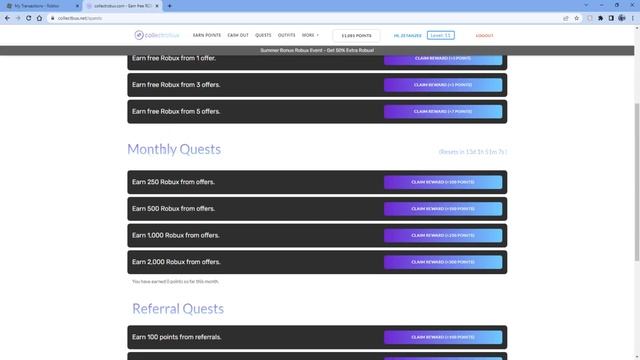Click 'Earn 1,000 Robux from offers.' text
The image size is (640, 360).
176,236
